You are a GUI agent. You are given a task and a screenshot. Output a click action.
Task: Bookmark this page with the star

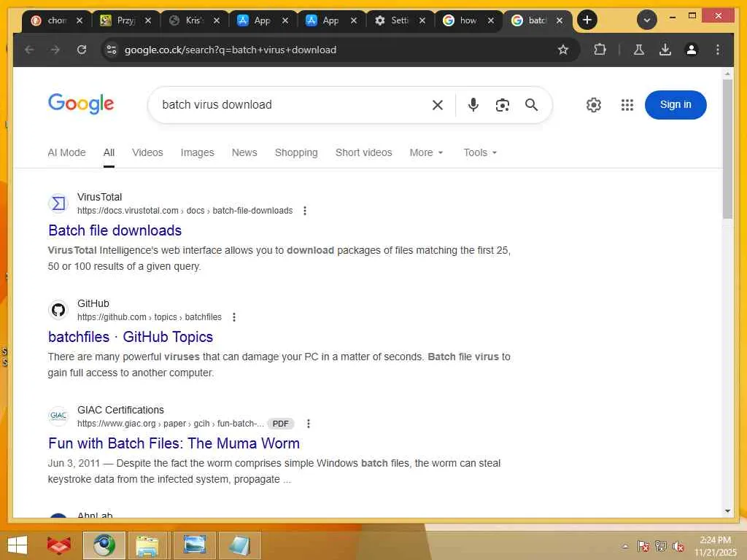pos(563,50)
